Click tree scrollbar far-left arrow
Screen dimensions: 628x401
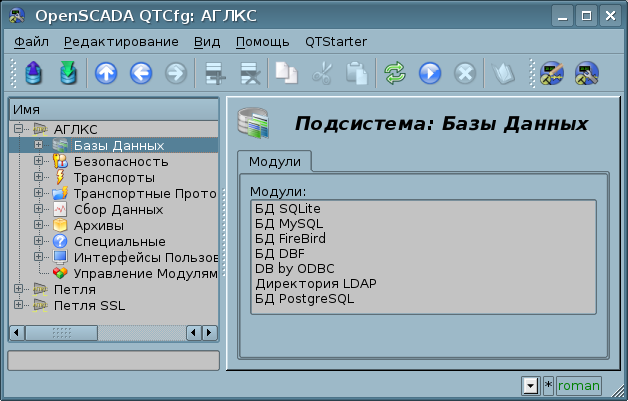click(x=16, y=333)
